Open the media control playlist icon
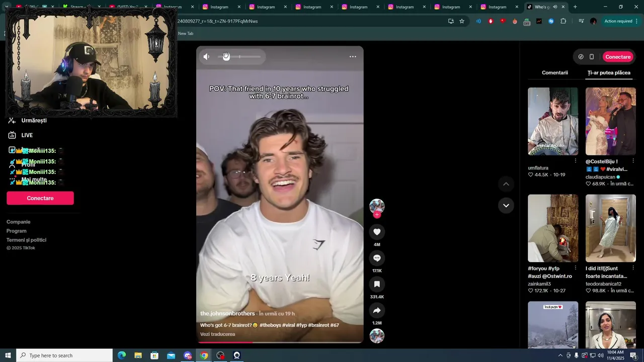 [581, 21]
